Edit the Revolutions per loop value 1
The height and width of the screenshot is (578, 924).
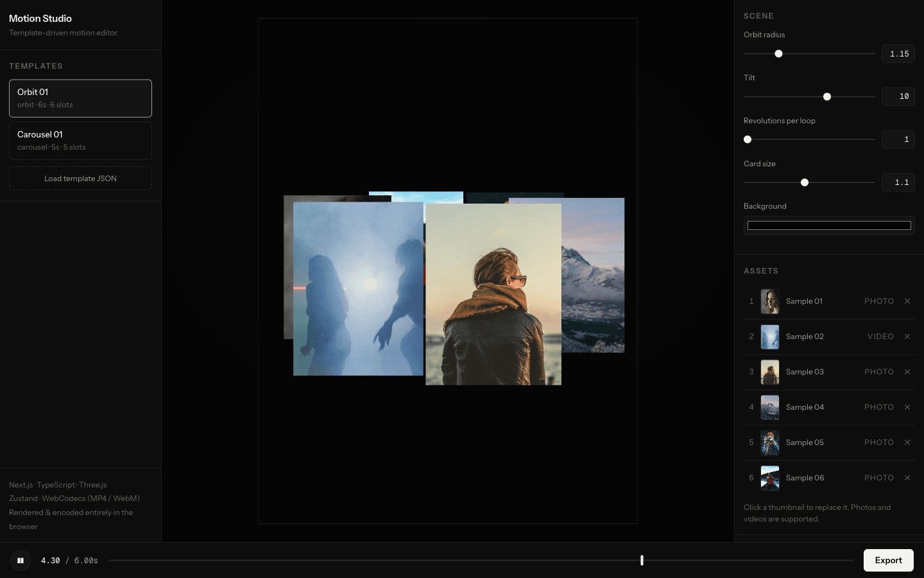coord(898,139)
